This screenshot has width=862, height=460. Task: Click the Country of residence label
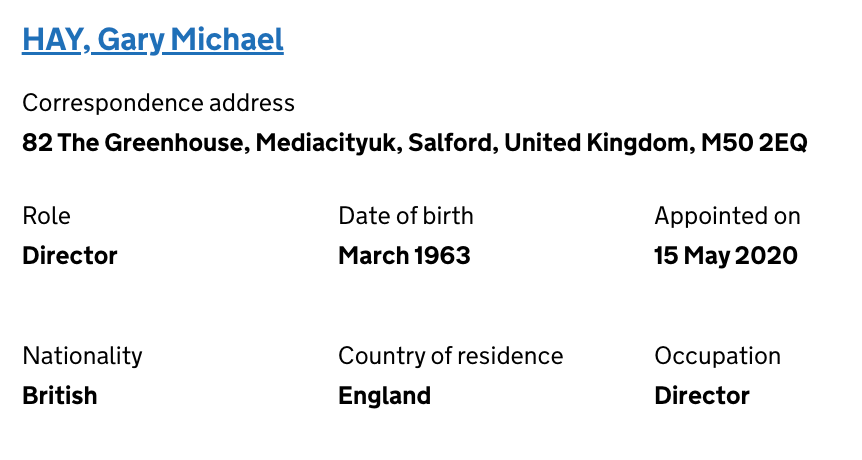pos(451,356)
